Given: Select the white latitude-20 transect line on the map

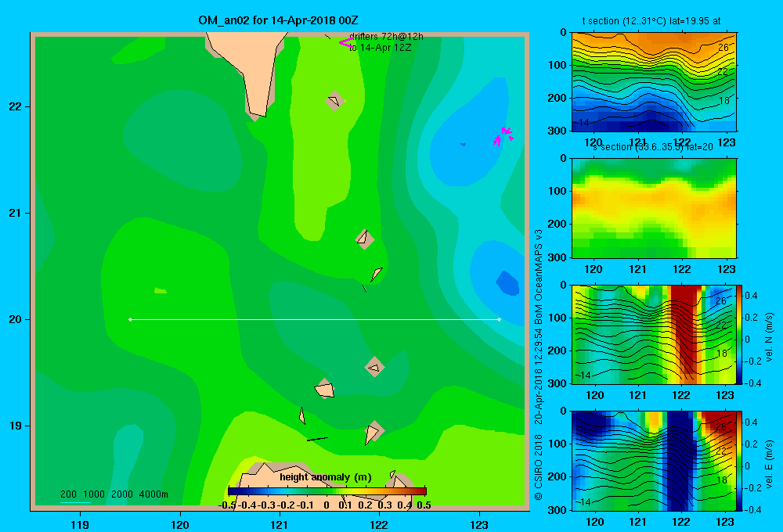Looking at the screenshot, I should coord(315,319).
